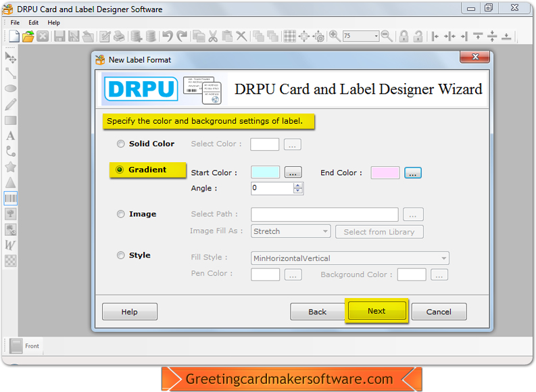536x392 pixels.
Task: Click the Background Color white swatch
Action: [412, 275]
